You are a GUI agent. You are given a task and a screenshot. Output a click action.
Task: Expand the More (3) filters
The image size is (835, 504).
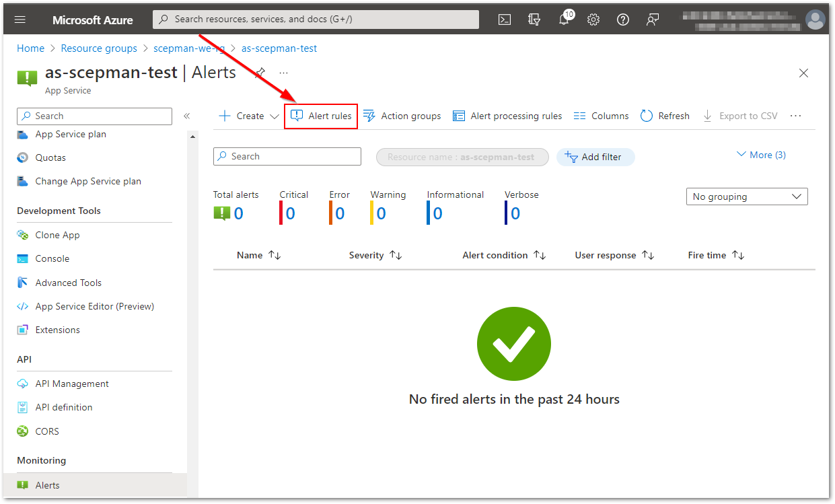click(761, 155)
